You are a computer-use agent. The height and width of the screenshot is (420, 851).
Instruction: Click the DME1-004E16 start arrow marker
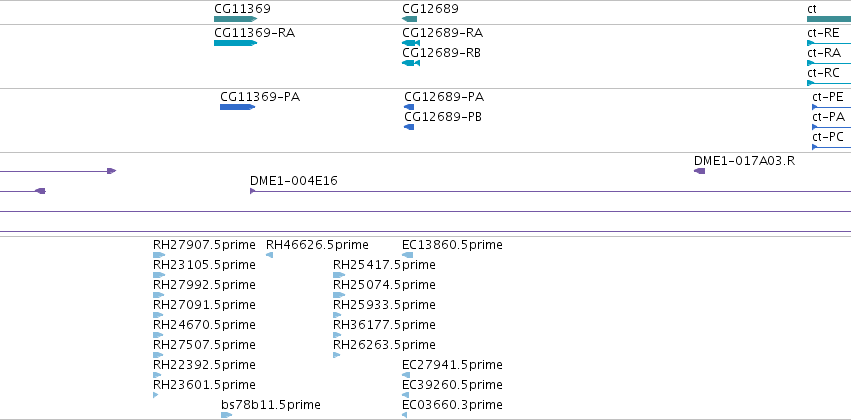[x=252, y=191]
